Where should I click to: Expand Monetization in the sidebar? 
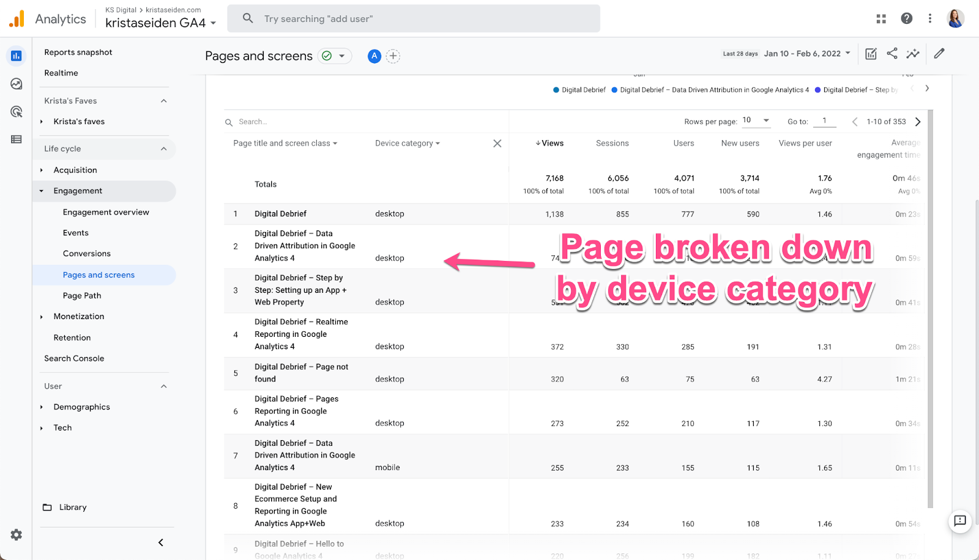(x=42, y=317)
